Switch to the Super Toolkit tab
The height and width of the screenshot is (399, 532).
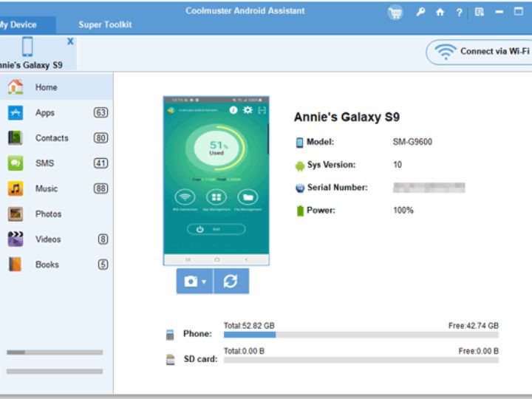click(x=105, y=25)
